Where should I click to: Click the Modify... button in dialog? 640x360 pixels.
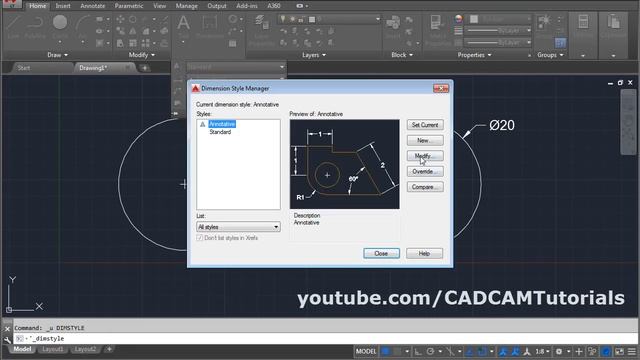[425, 156]
